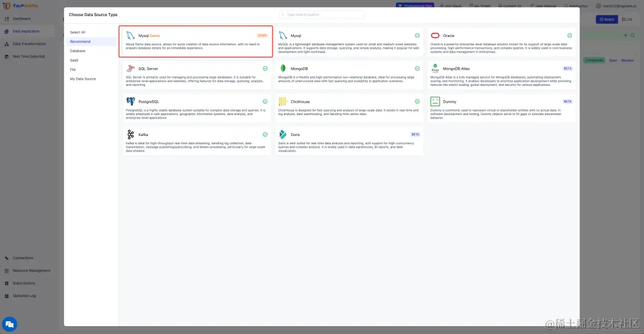644x334 pixels.
Task: Click the Kafka logo icon
Action: click(x=131, y=134)
